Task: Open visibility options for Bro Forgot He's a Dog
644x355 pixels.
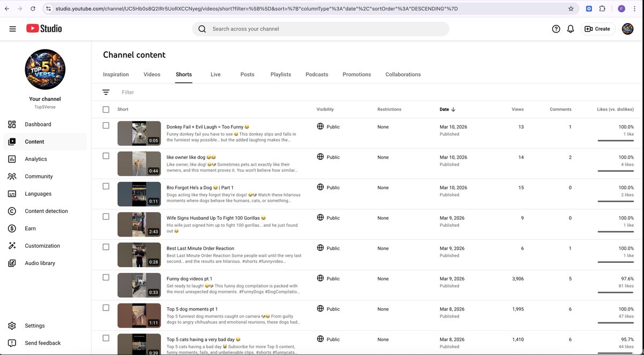Action: click(328, 188)
